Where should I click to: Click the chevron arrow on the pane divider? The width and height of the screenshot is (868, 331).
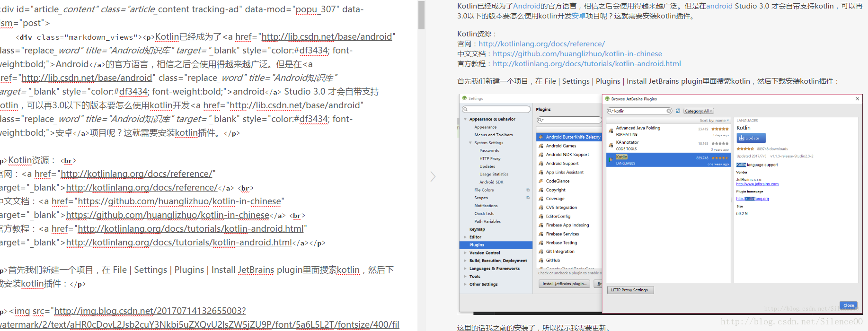pos(433,176)
